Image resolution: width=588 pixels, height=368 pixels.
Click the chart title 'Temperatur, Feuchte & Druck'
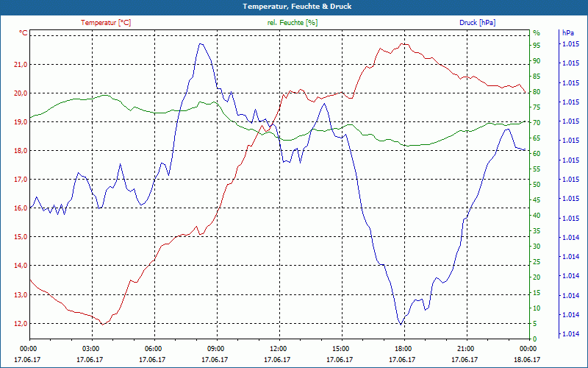coord(297,7)
